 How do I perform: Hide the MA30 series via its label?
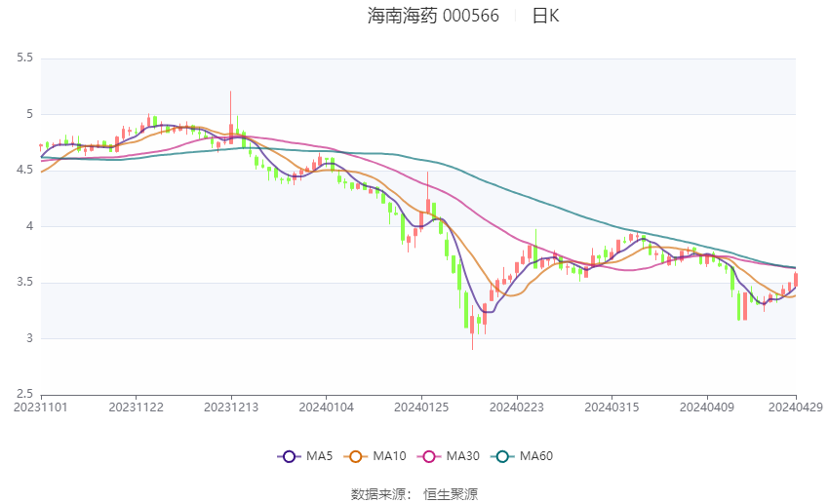coord(463,456)
